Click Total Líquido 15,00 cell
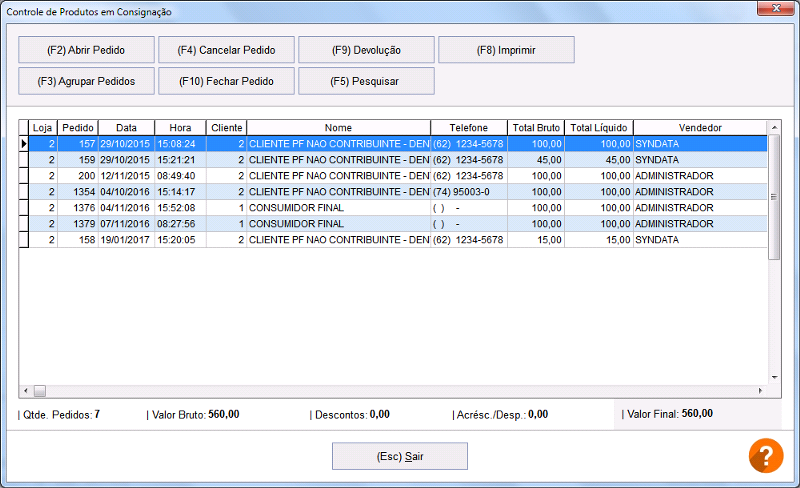 599,240
